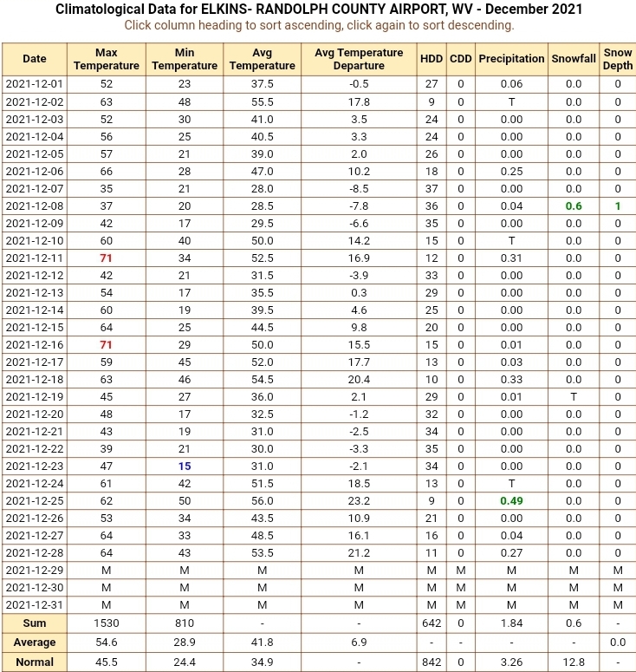Sort by Snowfall column heading
Viewport: 636px width, 672px height.
(x=574, y=59)
